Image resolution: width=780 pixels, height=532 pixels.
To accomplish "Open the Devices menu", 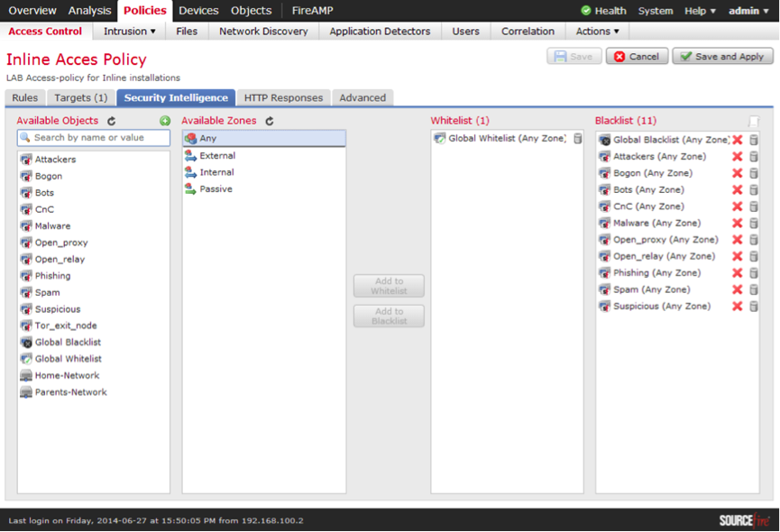I will click(198, 11).
